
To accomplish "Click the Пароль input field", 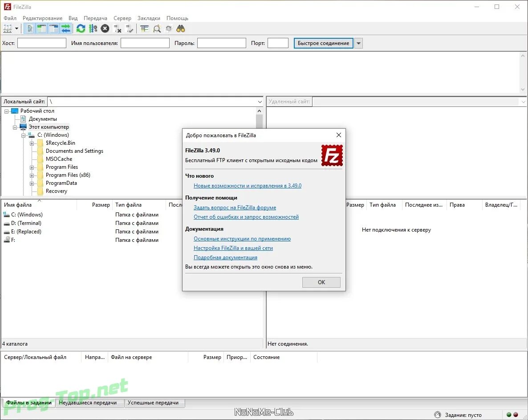I will click(222, 43).
